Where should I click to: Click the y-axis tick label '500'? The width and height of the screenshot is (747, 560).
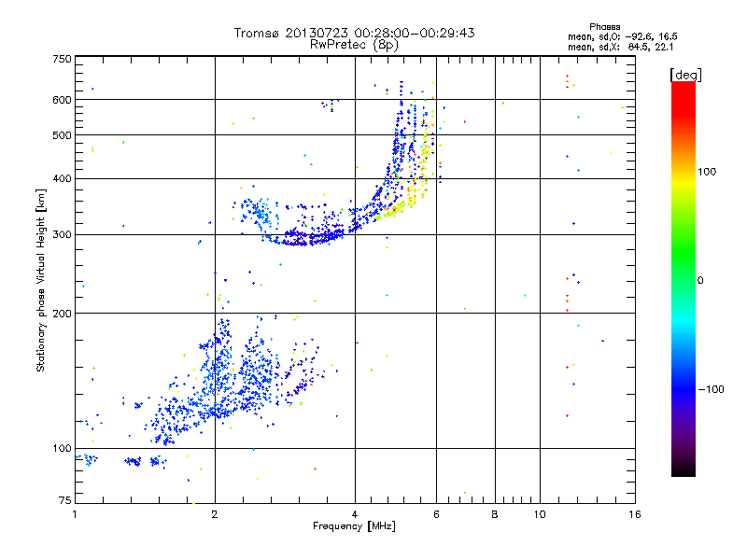[63, 135]
